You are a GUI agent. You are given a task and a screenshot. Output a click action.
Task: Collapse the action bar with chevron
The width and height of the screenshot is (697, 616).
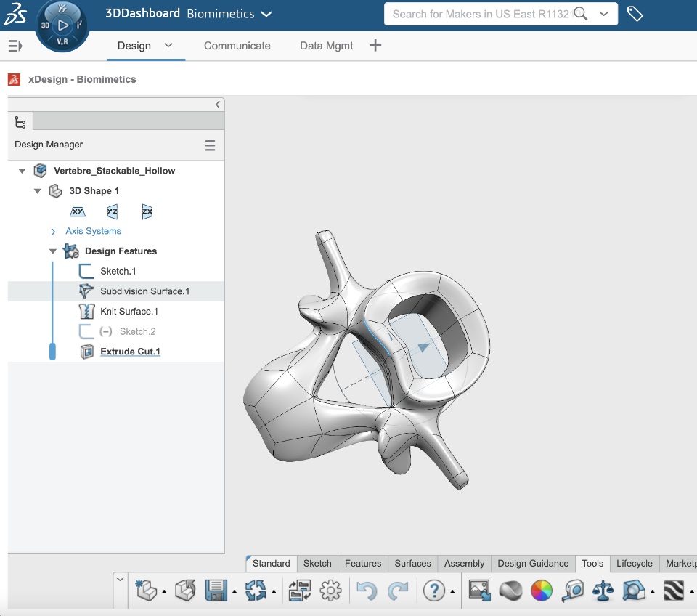120,579
